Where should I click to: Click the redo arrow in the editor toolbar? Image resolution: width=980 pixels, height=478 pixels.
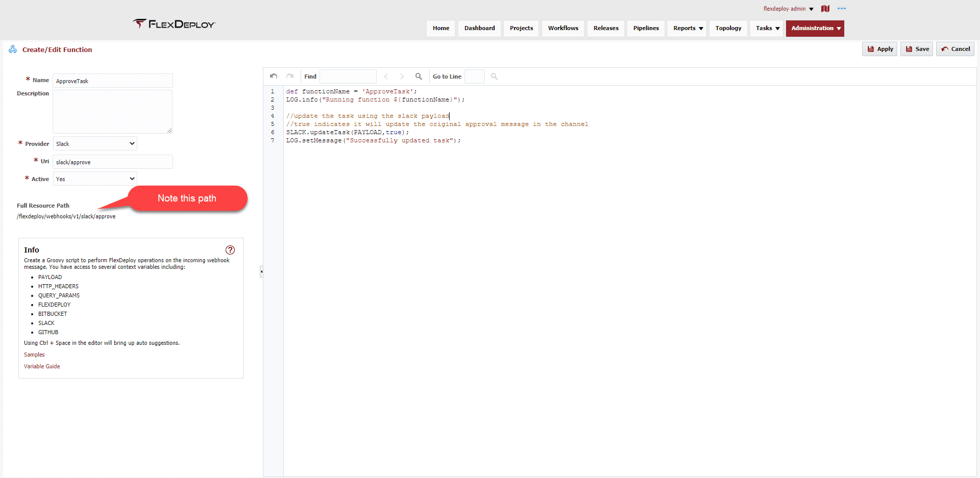[x=290, y=77]
